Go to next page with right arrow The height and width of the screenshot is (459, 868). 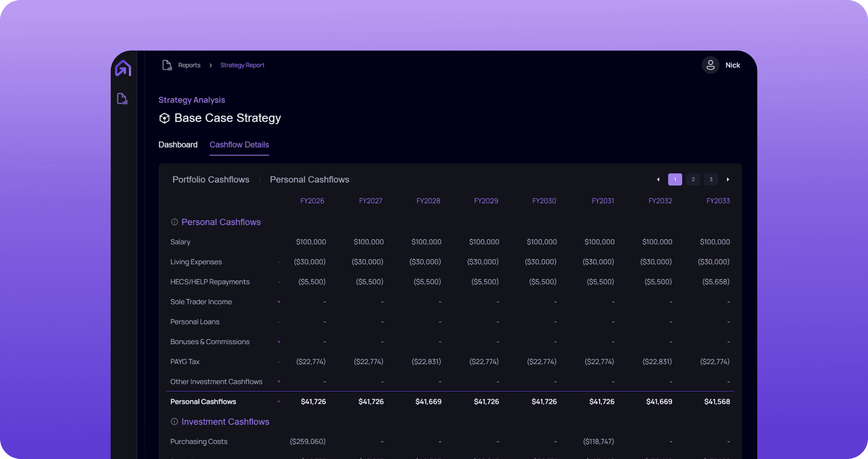pos(728,180)
